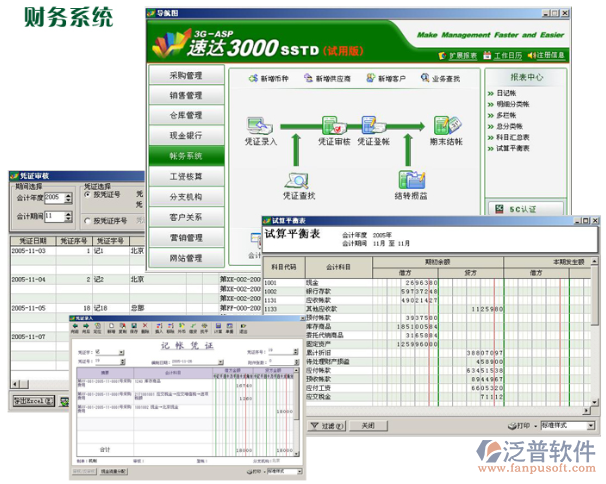Step the 会计年度 spinner
606x484 pixels.
(x=68, y=198)
